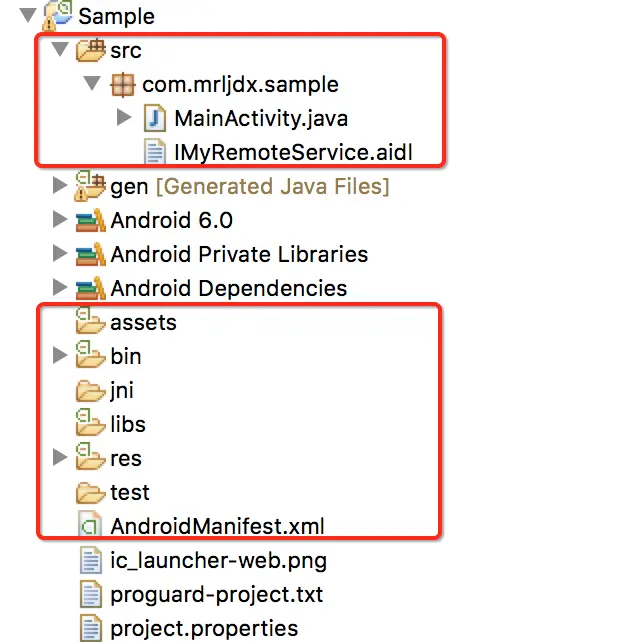Select the res folder label

tap(126, 459)
